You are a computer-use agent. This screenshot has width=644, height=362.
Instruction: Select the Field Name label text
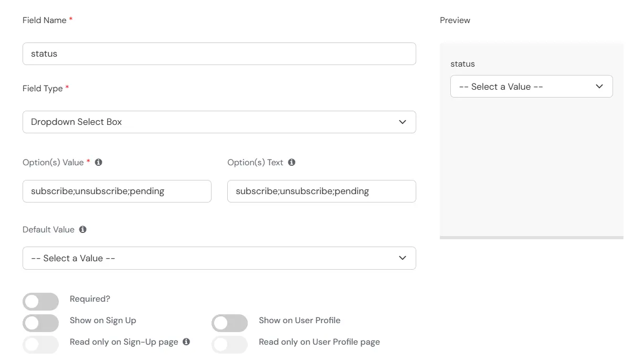tap(45, 20)
